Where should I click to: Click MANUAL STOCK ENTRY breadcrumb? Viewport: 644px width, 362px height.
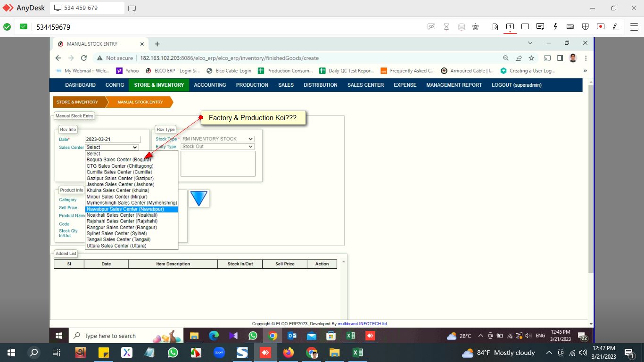tap(140, 102)
